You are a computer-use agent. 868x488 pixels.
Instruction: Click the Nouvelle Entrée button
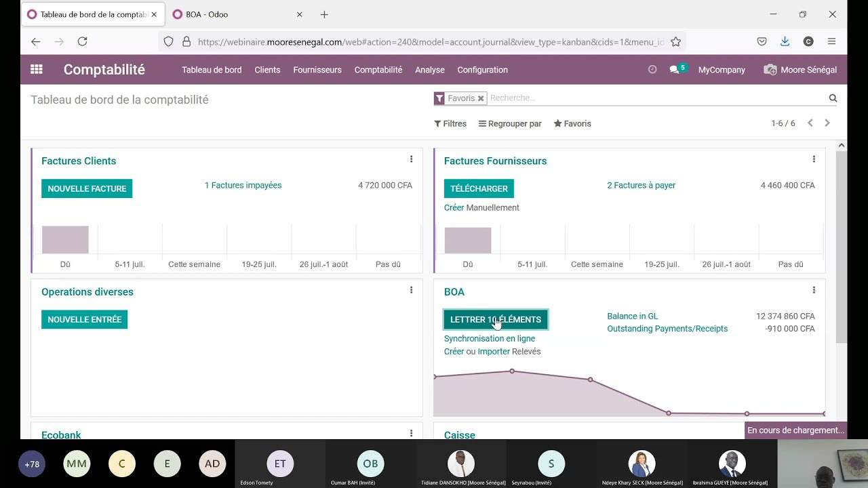pos(84,319)
